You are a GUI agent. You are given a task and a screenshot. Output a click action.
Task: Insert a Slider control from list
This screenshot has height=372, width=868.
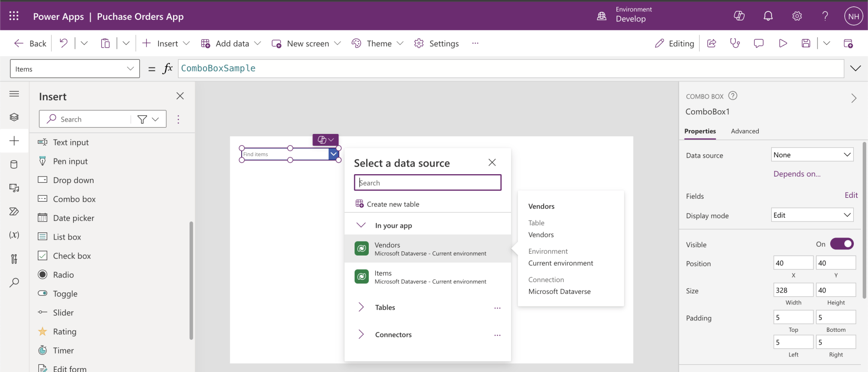coord(63,312)
